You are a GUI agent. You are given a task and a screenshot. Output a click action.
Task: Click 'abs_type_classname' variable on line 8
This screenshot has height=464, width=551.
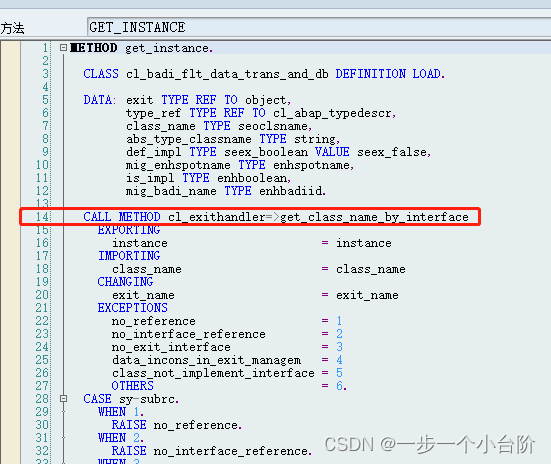pos(189,139)
